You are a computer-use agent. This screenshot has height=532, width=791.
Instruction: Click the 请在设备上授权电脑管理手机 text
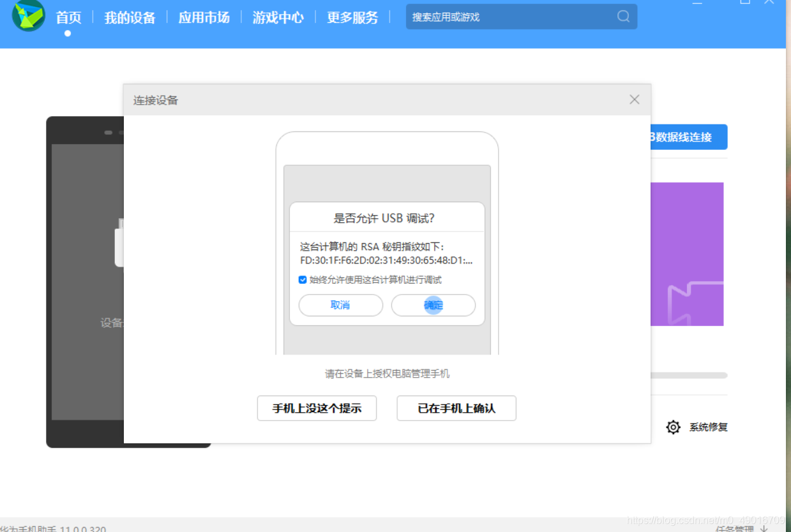coord(387,374)
